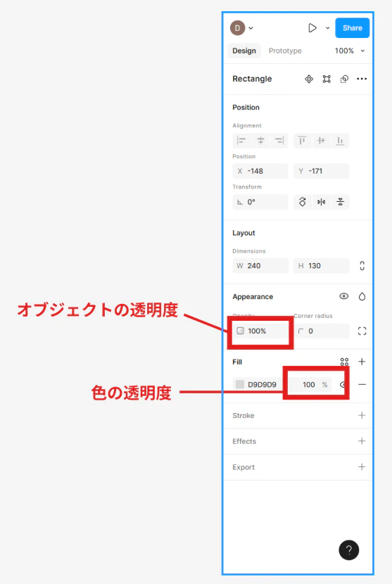Align top icon in Alignment
The width and height of the screenshot is (392, 584).
point(302,141)
